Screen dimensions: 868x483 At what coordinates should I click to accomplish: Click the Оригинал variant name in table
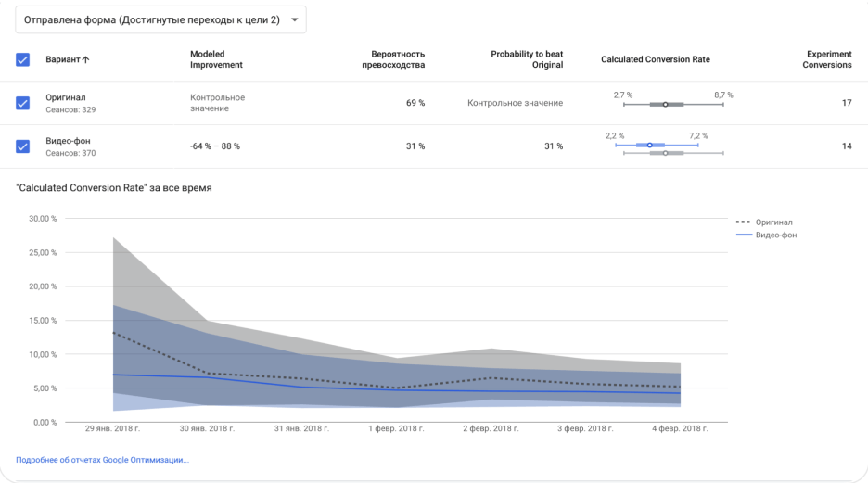(66, 97)
